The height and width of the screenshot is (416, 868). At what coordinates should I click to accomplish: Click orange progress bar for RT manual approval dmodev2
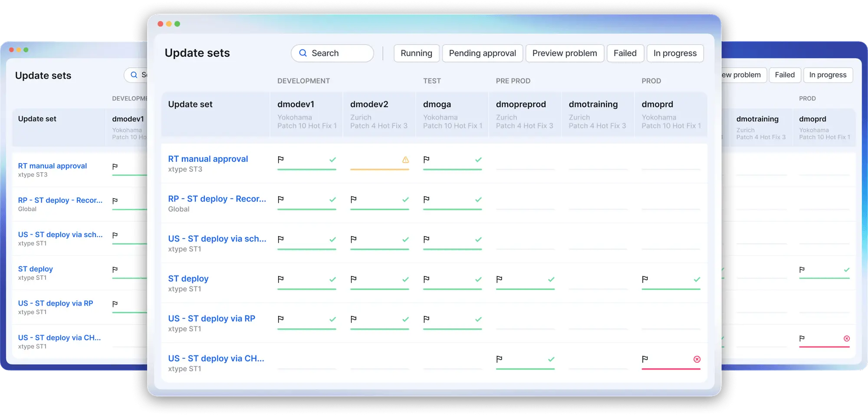(x=379, y=169)
